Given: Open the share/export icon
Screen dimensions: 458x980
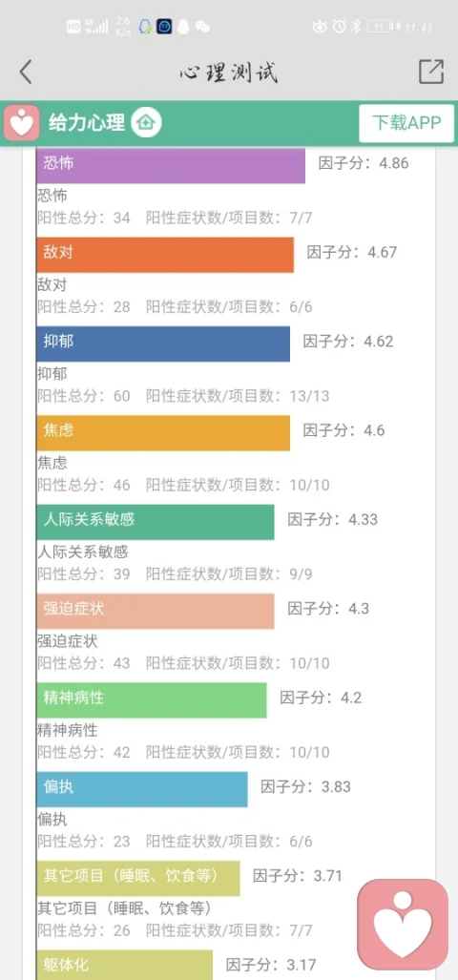Looking at the screenshot, I should [431, 72].
